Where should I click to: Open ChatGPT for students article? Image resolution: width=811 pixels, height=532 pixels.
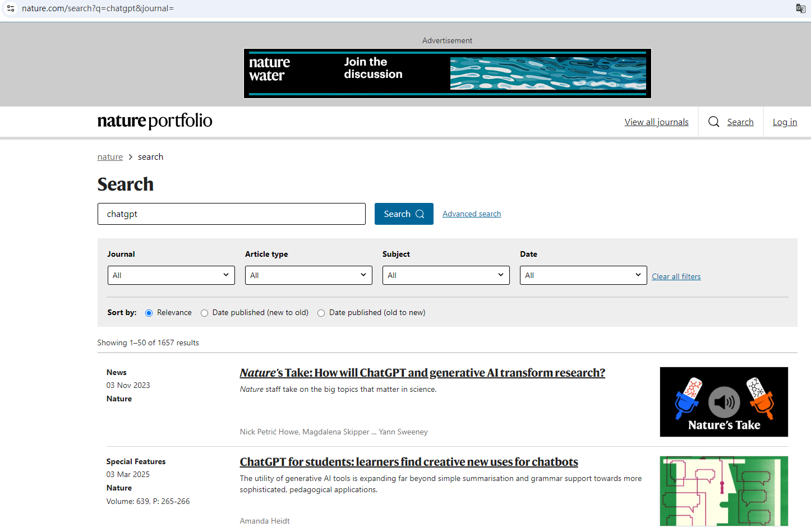(x=409, y=462)
